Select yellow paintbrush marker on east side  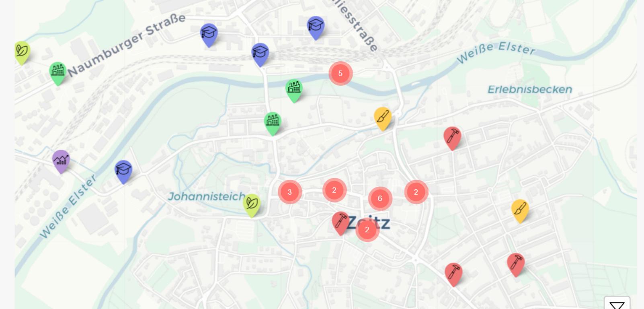click(x=520, y=211)
